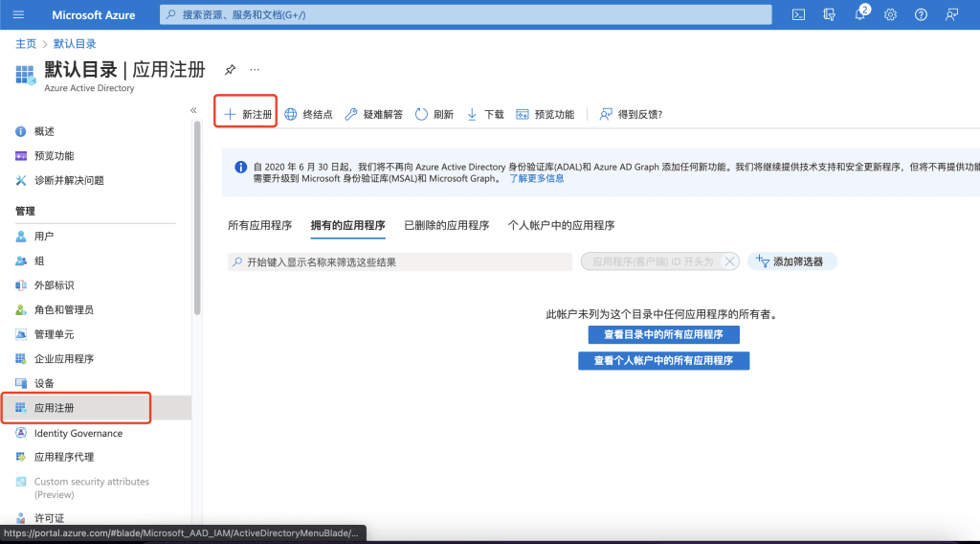
Task: Pin the blade using the pushpin icon
Action: point(230,69)
